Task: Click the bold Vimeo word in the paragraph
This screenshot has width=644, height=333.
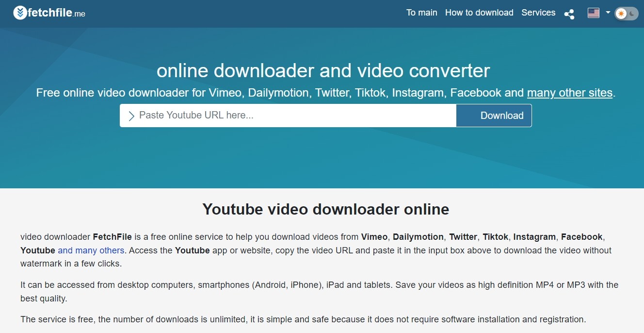Action: coord(374,237)
